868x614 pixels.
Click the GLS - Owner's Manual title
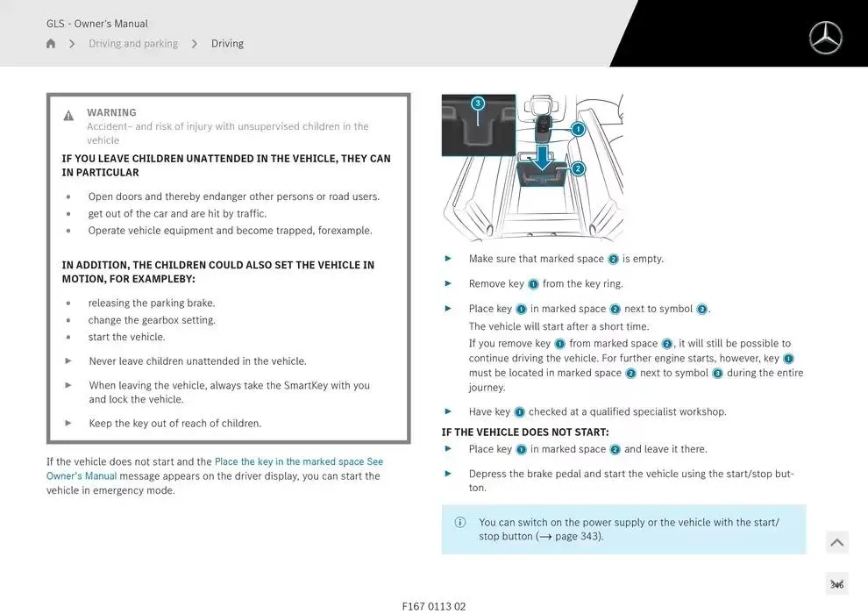[97, 24]
